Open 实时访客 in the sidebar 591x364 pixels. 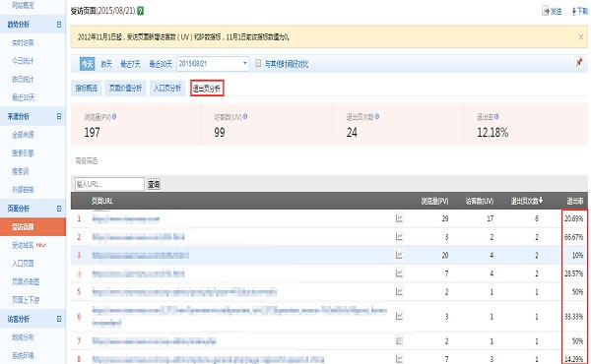[x=23, y=42]
